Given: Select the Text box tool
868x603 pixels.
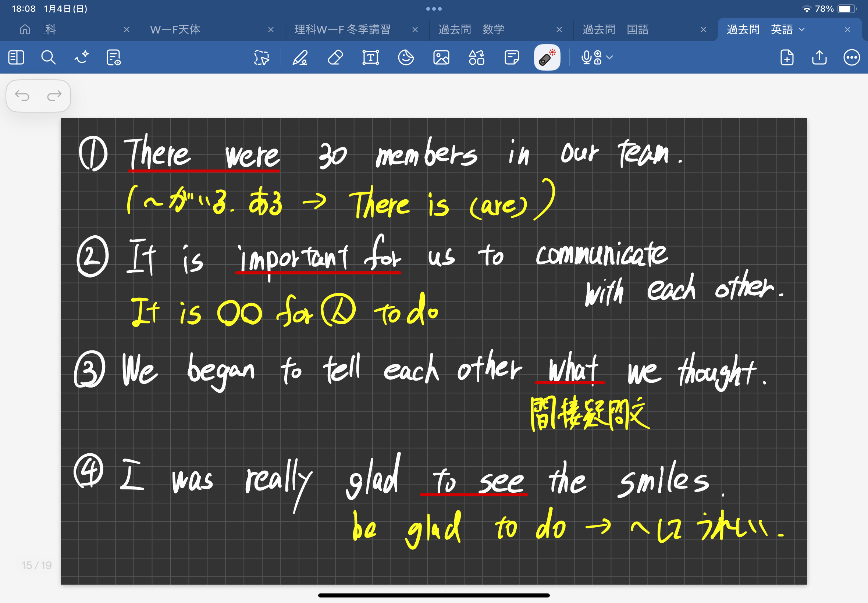Looking at the screenshot, I should click(371, 58).
